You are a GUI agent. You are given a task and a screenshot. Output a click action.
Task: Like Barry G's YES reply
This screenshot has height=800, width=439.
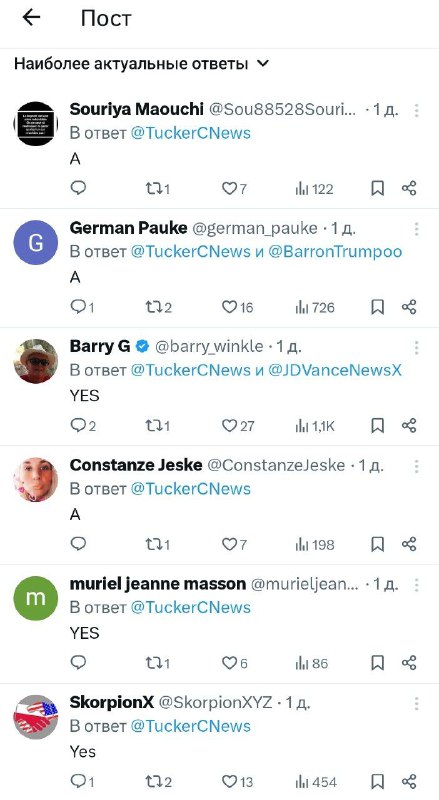pyautogui.click(x=238, y=426)
